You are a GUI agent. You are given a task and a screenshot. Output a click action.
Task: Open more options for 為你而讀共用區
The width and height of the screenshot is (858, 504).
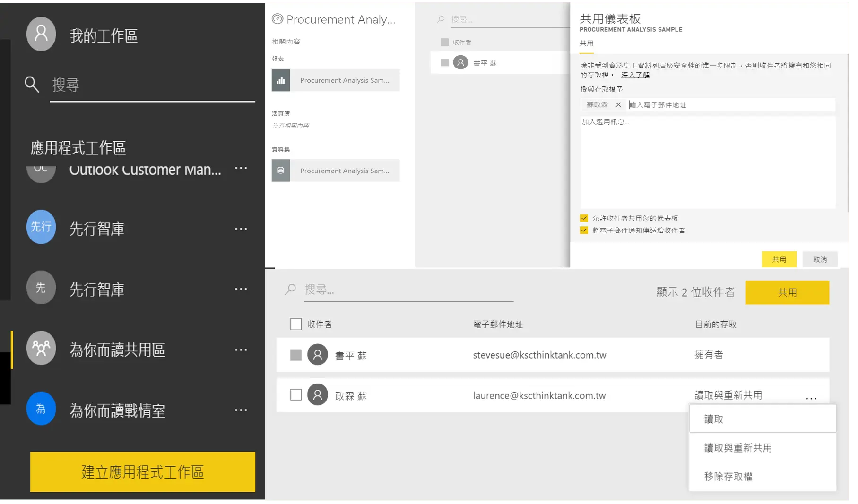click(241, 350)
